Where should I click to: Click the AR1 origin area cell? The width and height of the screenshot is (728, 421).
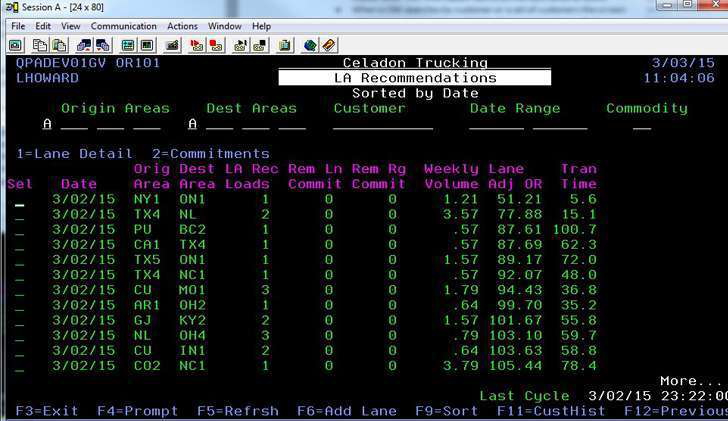click(147, 305)
